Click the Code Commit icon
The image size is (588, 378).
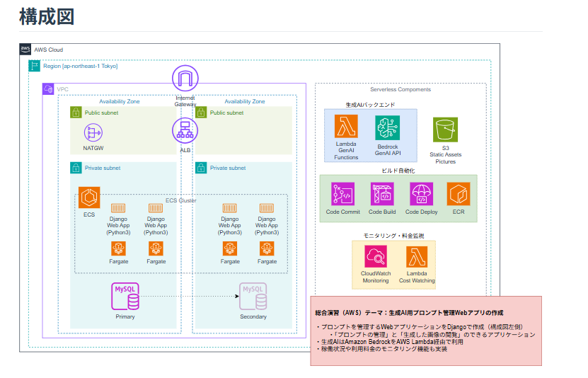tap(342, 194)
